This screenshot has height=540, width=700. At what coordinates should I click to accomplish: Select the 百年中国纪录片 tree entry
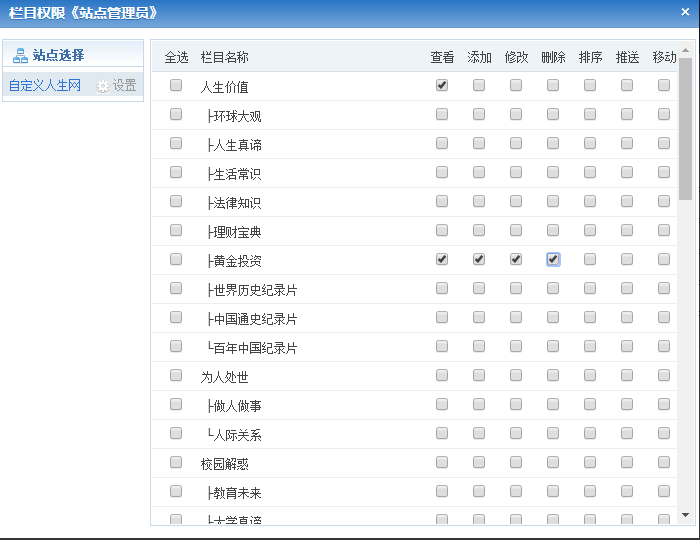255,348
